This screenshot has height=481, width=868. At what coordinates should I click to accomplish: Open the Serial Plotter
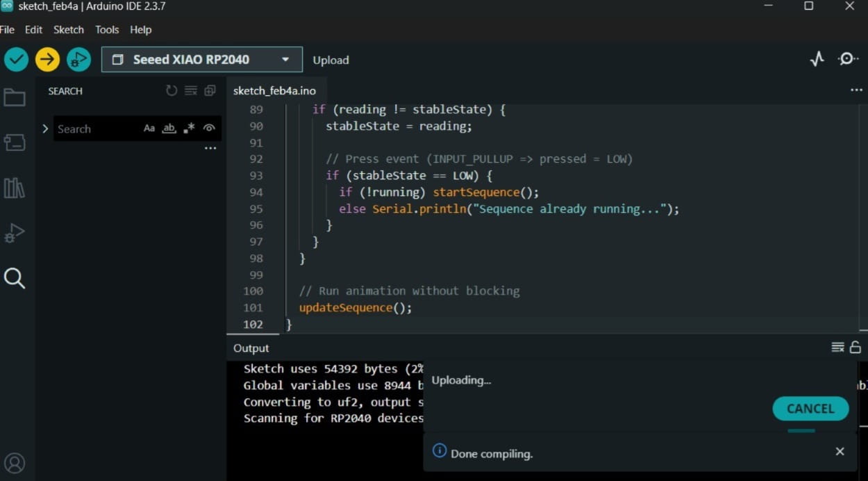(x=817, y=59)
